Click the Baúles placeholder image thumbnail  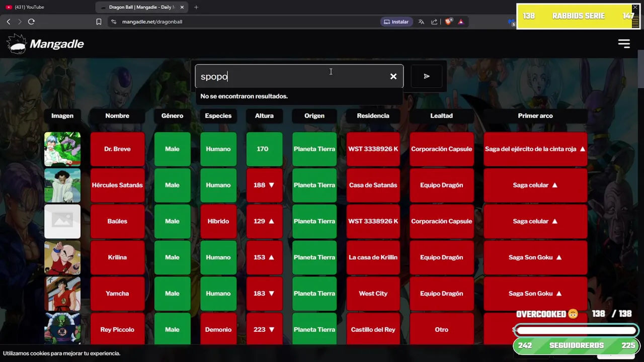(62, 221)
